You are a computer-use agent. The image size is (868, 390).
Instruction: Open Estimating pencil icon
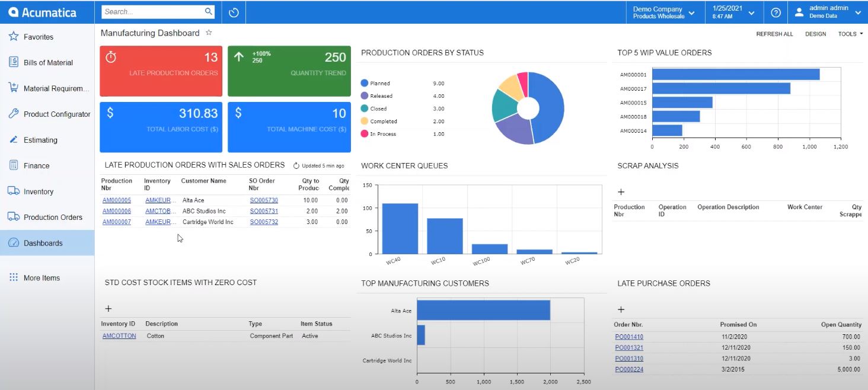(x=14, y=140)
